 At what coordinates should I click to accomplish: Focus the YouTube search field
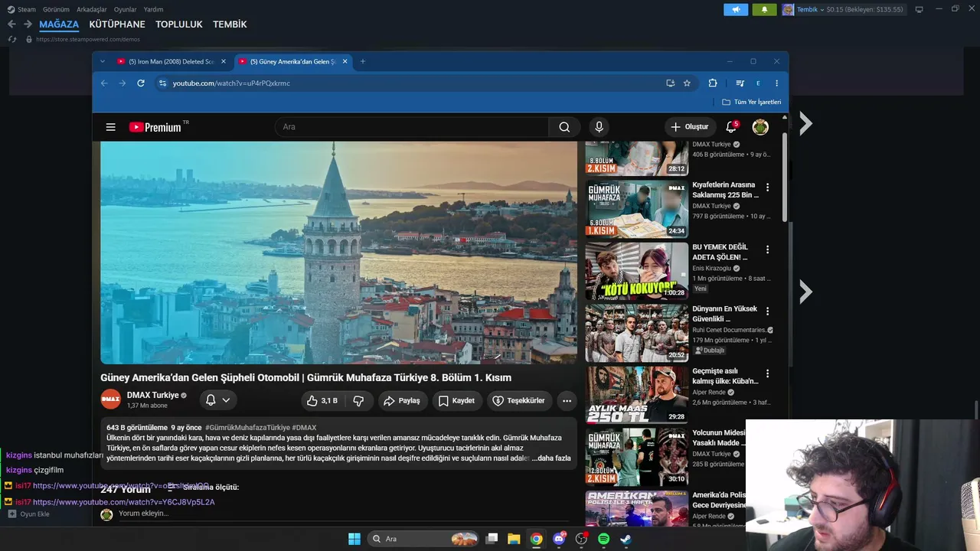click(412, 127)
